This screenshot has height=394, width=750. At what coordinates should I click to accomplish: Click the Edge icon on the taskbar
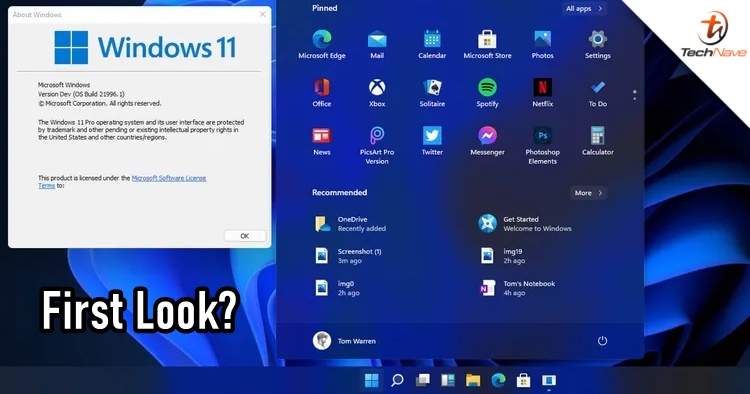point(498,380)
